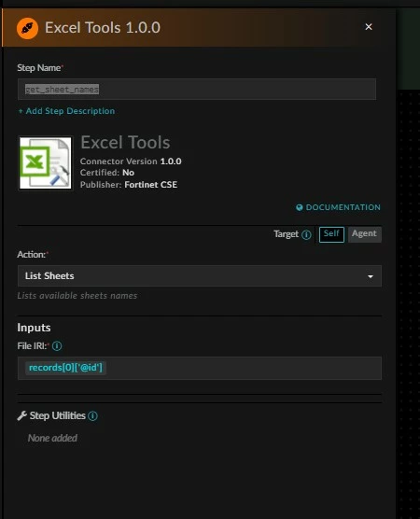Image resolution: width=420 pixels, height=519 pixels.
Task: Click the 'Publisher: Fortinet CSE' text
Action: point(129,185)
